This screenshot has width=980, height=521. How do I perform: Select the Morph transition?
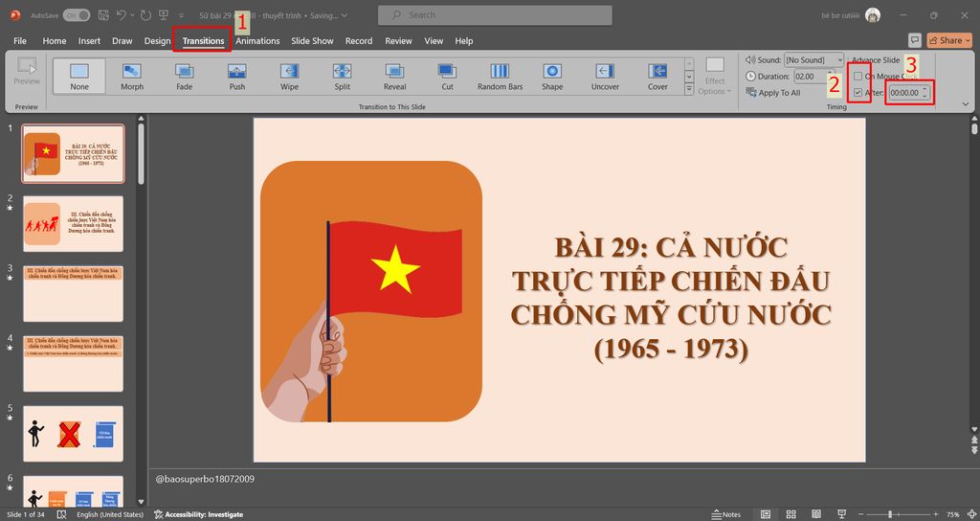[x=132, y=77]
